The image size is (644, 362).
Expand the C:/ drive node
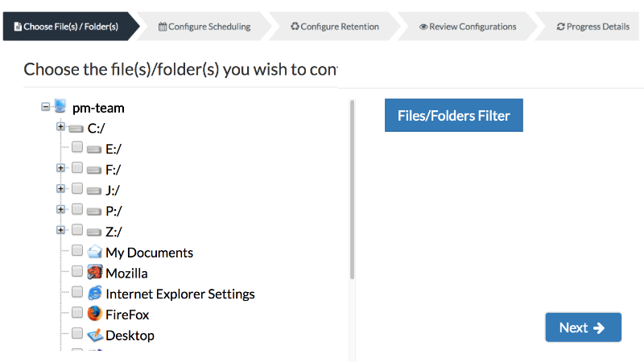click(x=60, y=127)
